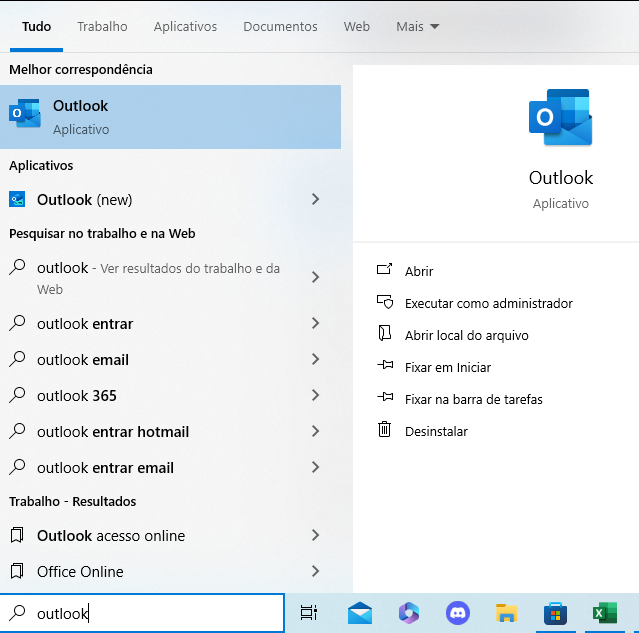This screenshot has width=639, height=633.
Task: Click the Abrir local do arquivo icon
Action: (x=385, y=333)
